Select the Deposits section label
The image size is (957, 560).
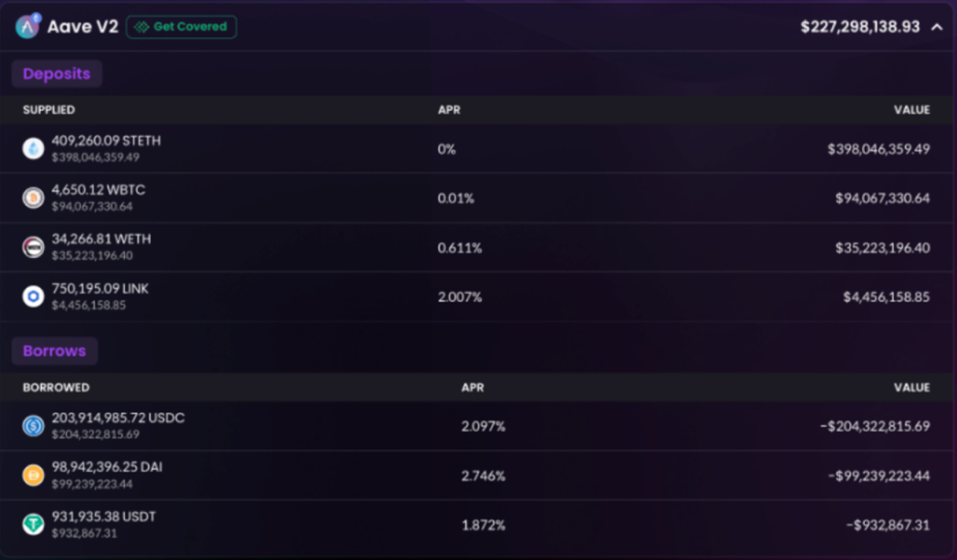[57, 74]
